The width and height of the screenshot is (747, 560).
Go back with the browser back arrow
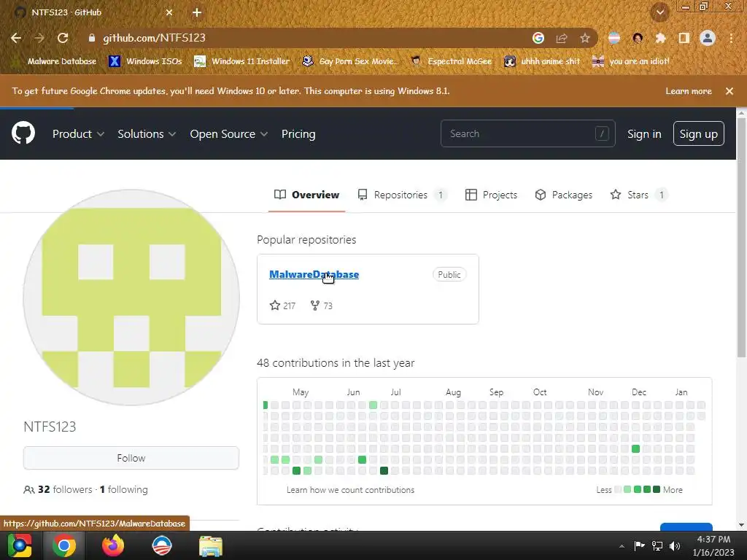tap(16, 38)
